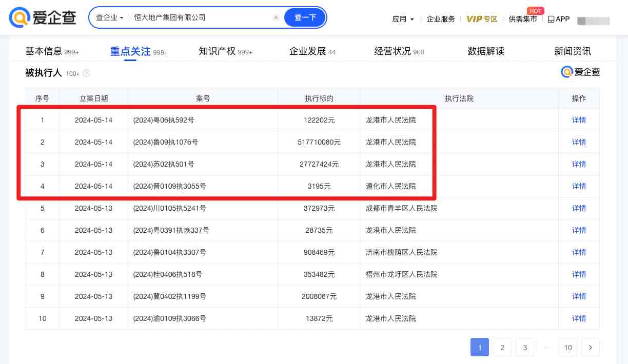Screen dimensions: 628x364
Task: Click the 案号 column header
Action: pyautogui.click(x=203, y=98)
